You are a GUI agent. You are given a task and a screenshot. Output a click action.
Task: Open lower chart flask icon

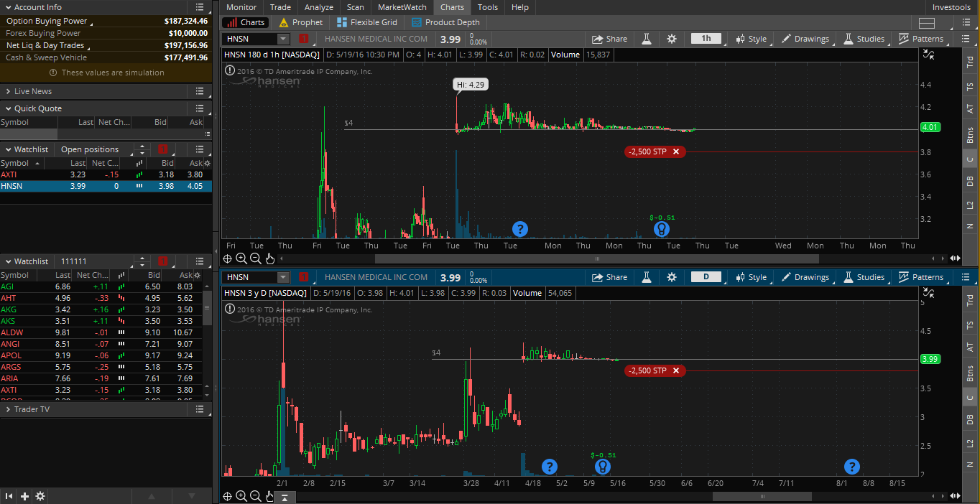pyautogui.click(x=646, y=277)
